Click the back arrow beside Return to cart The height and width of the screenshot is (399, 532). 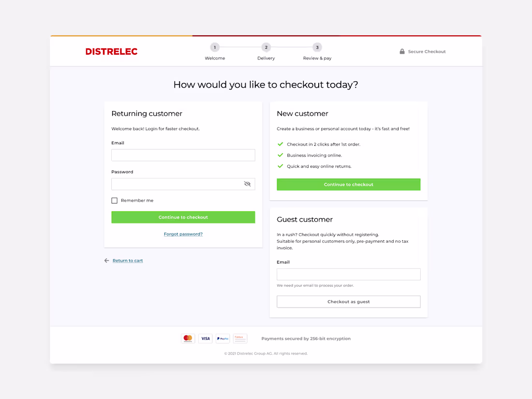click(x=106, y=260)
